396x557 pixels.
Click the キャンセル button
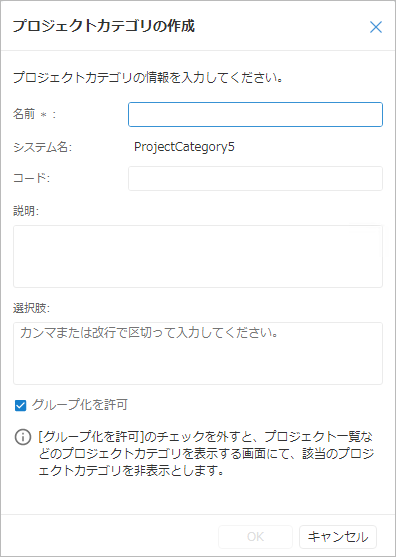pos(338,536)
